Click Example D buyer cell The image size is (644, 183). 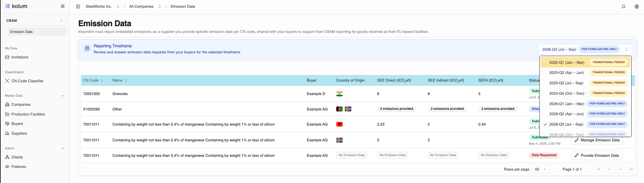tap(316, 94)
